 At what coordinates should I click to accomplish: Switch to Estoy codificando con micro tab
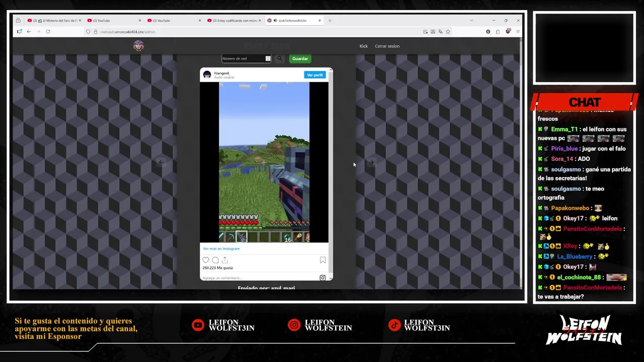[x=234, y=21]
